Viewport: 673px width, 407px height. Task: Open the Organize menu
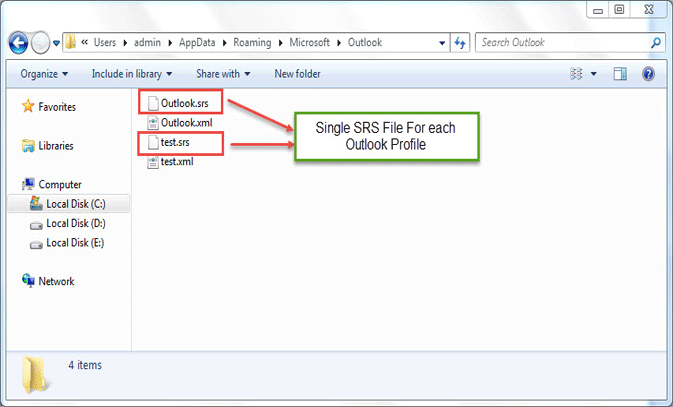point(44,74)
